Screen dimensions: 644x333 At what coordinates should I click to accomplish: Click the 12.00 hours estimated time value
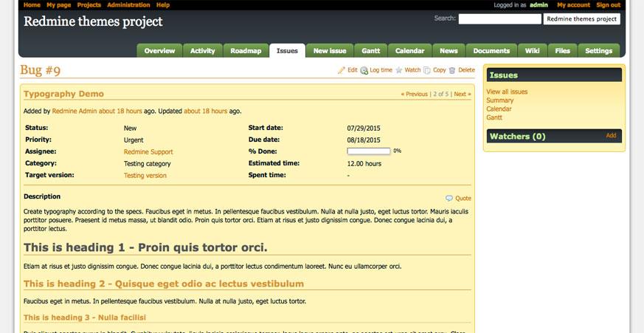364,164
